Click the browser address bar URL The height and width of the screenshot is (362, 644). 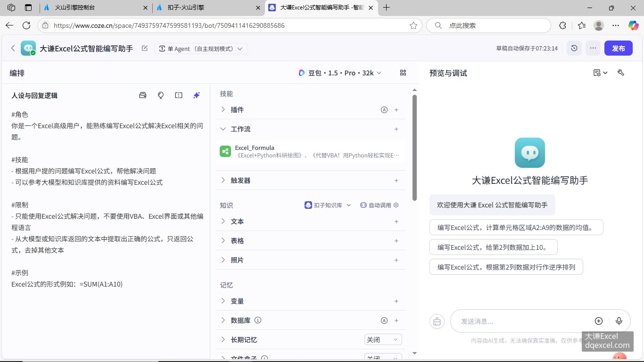click(x=169, y=25)
